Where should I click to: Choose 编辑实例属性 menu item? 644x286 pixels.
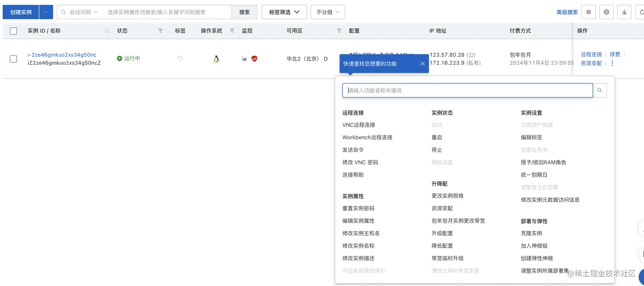coord(358,221)
